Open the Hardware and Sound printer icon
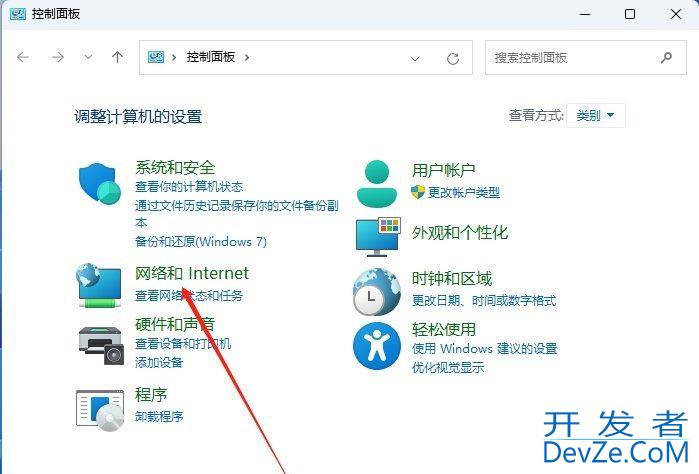 click(101, 345)
